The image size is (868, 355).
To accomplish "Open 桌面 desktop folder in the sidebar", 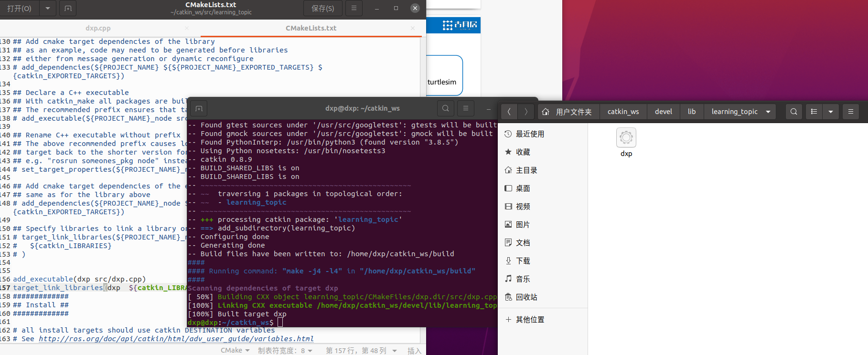I will click(543, 188).
